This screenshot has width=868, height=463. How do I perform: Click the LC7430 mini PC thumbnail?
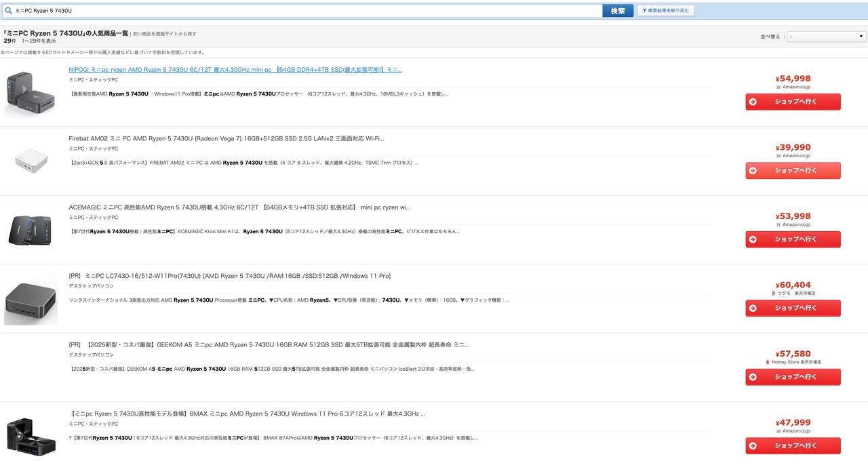[x=31, y=299]
